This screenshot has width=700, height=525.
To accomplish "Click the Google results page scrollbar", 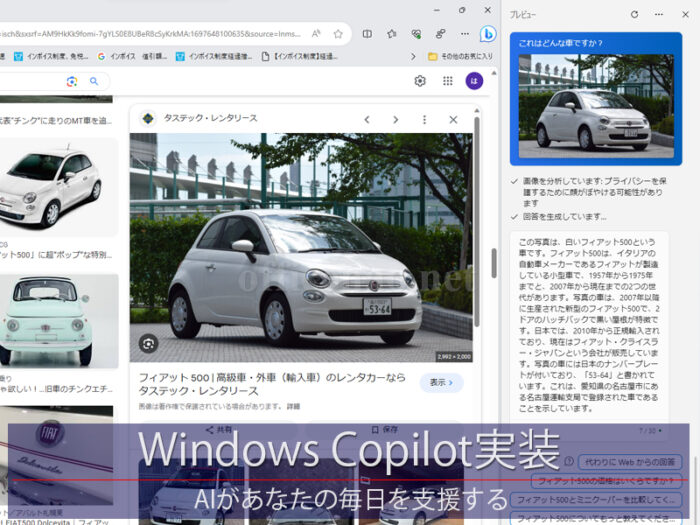I will click(x=494, y=263).
